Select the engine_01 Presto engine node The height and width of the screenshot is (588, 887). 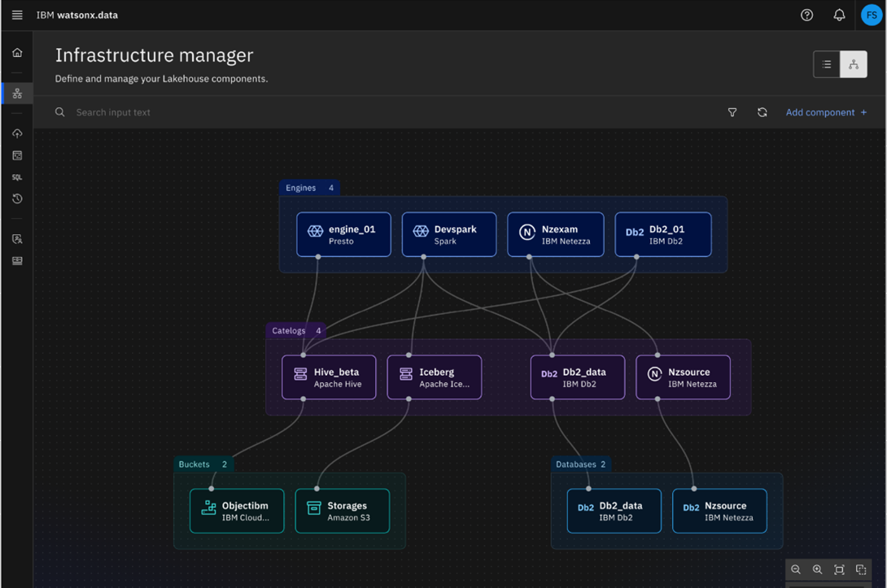coord(344,235)
